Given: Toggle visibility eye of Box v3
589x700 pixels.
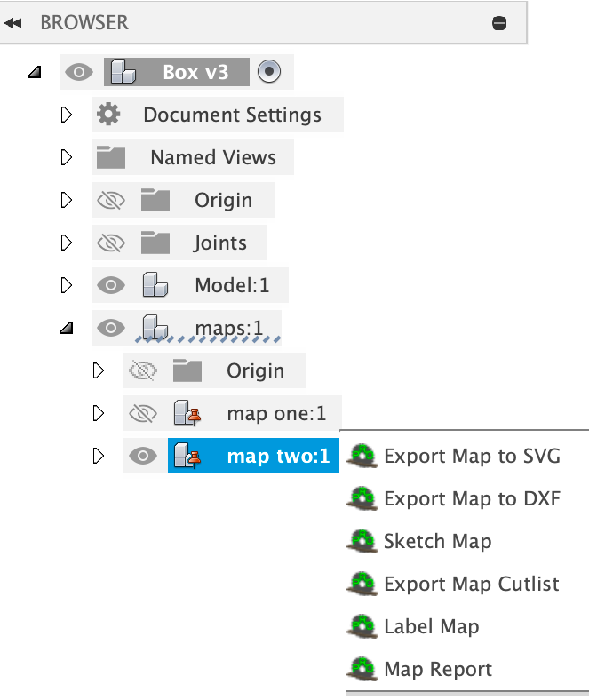Looking at the screenshot, I should click(79, 72).
